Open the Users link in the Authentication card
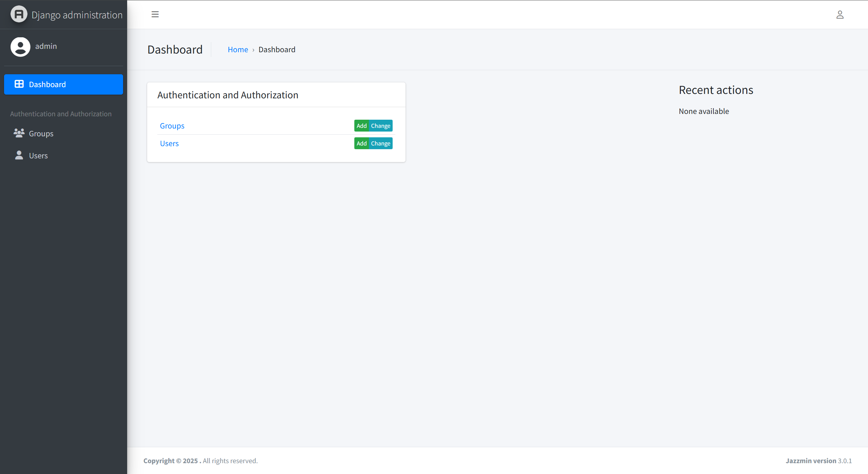The width and height of the screenshot is (868, 474). click(169, 143)
